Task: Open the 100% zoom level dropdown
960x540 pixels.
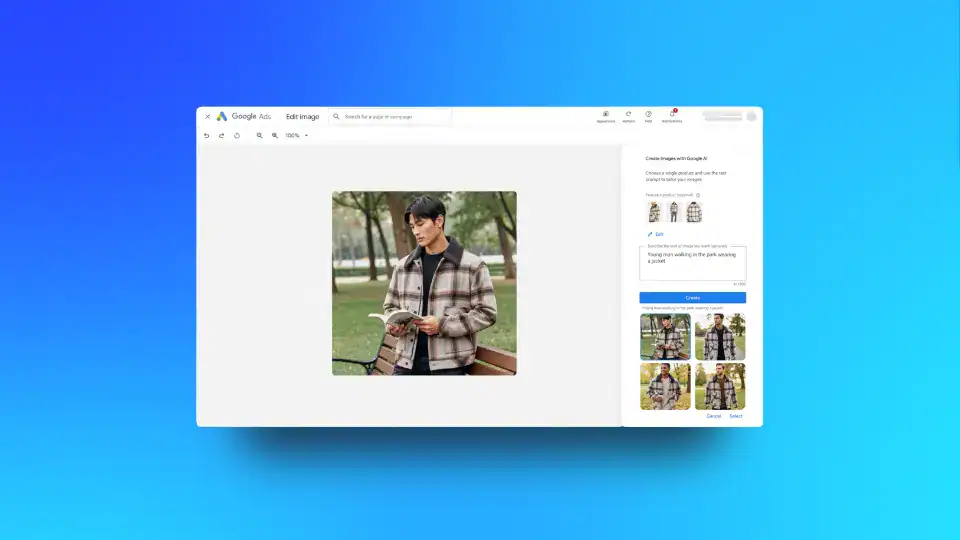Action: click(x=297, y=135)
